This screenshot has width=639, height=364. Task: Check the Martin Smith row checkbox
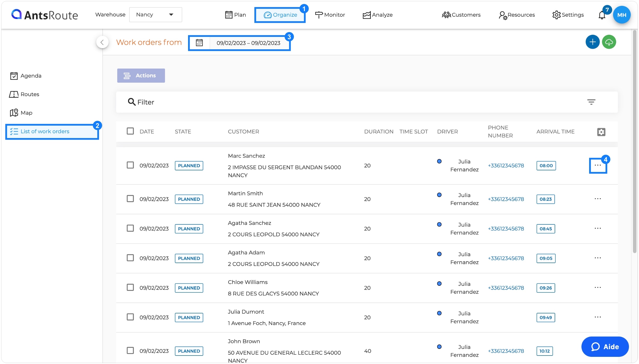click(130, 199)
